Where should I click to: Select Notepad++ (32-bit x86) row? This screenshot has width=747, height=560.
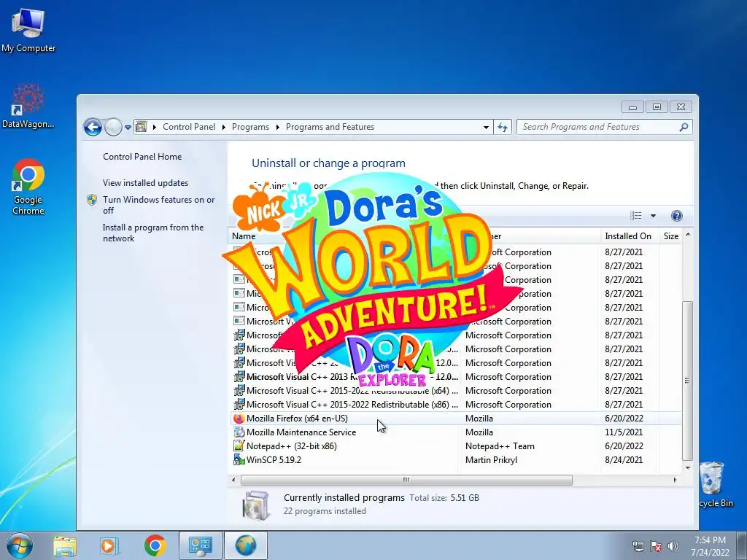click(456, 446)
